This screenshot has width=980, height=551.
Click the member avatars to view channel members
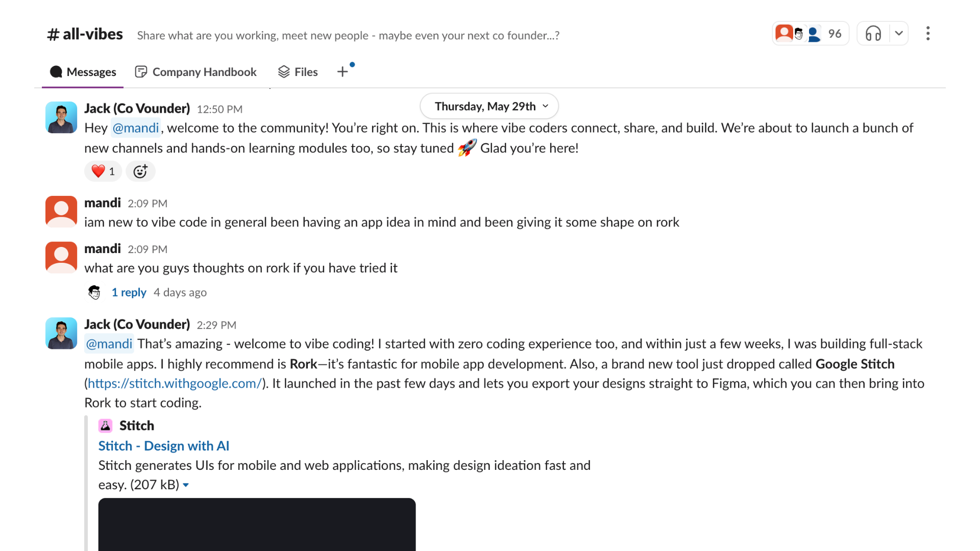(x=796, y=33)
